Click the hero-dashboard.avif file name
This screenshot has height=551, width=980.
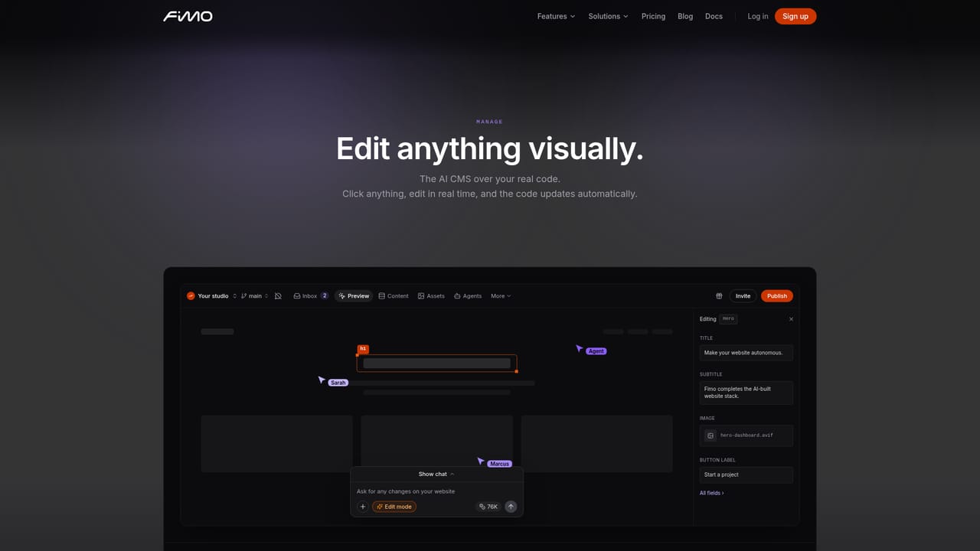pyautogui.click(x=746, y=435)
